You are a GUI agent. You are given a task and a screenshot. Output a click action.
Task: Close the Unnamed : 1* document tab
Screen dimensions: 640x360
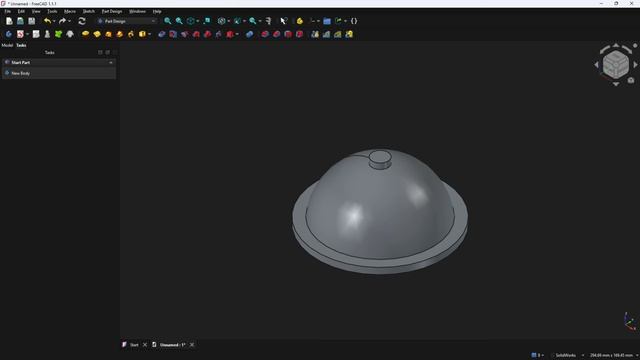click(192, 345)
